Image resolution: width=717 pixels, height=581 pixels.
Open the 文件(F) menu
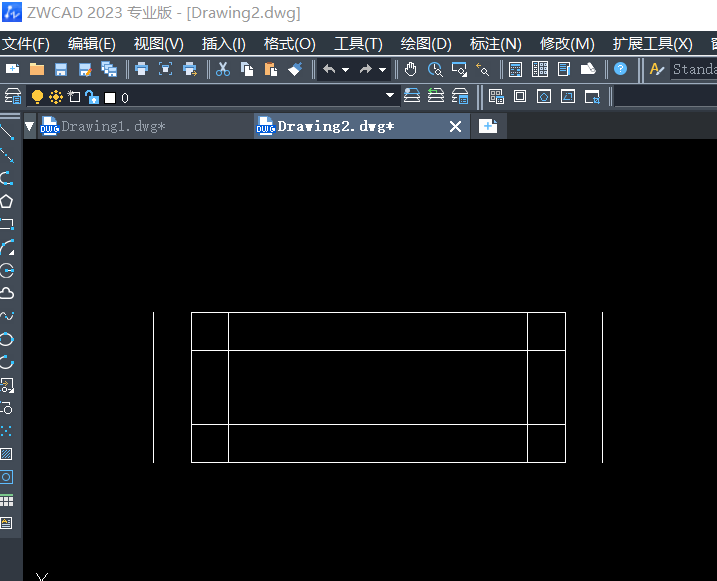[x=26, y=44]
